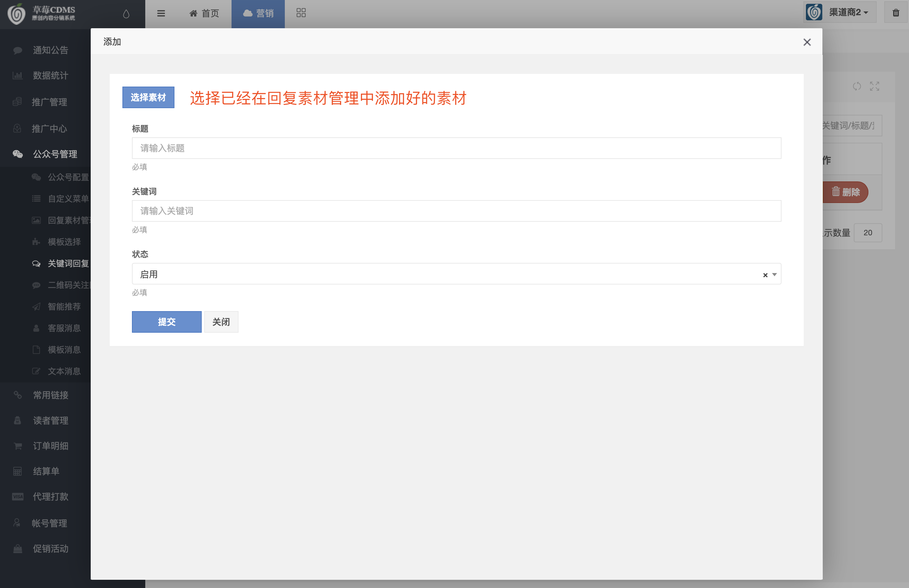This screenshot has width=909, height=588.
Task: Select 回复素材管理 submenu item
Action: click(61, 220)
